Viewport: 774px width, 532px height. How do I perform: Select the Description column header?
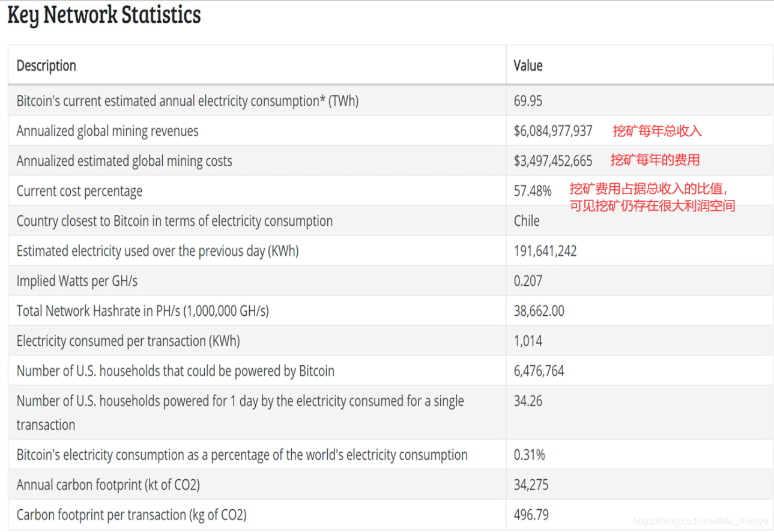(46, 65)
